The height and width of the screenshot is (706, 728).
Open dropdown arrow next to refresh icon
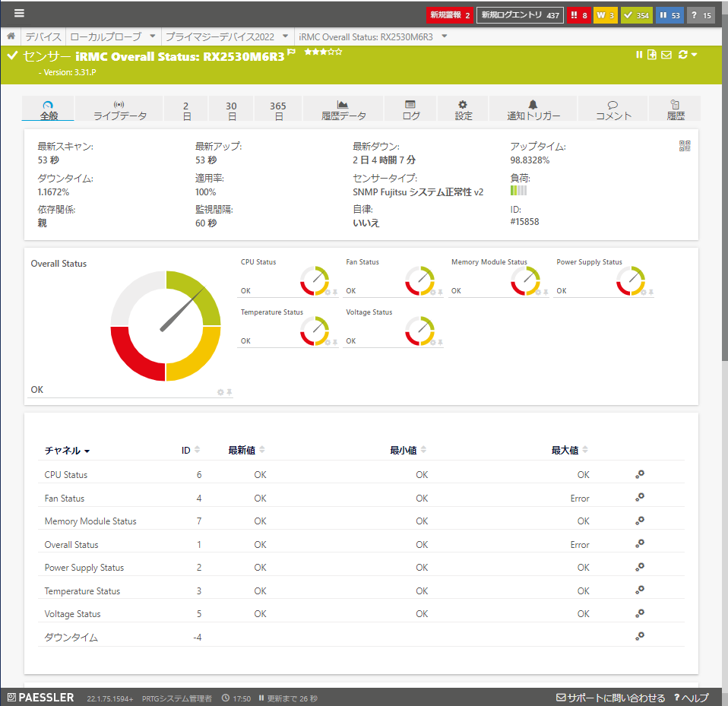(694, 55)
